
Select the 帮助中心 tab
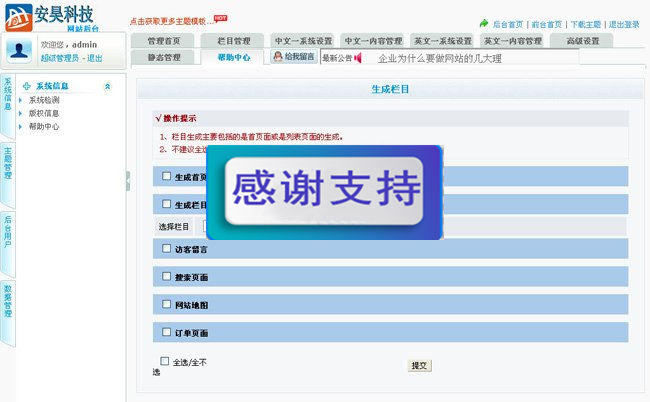point(233,57)
